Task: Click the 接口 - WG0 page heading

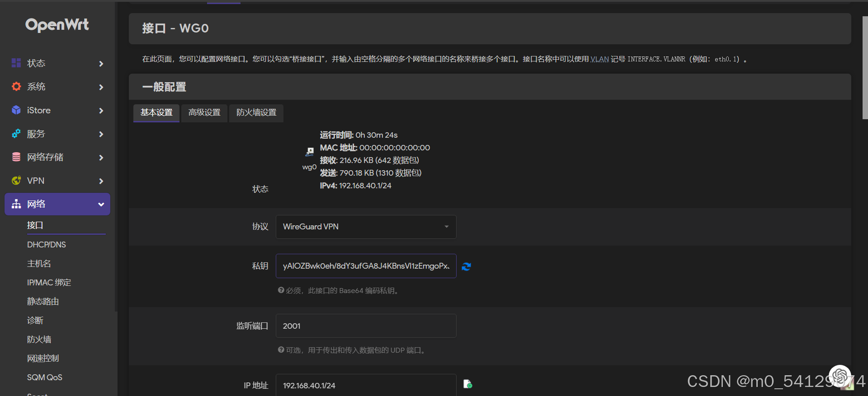Action: tap(175, 28)
